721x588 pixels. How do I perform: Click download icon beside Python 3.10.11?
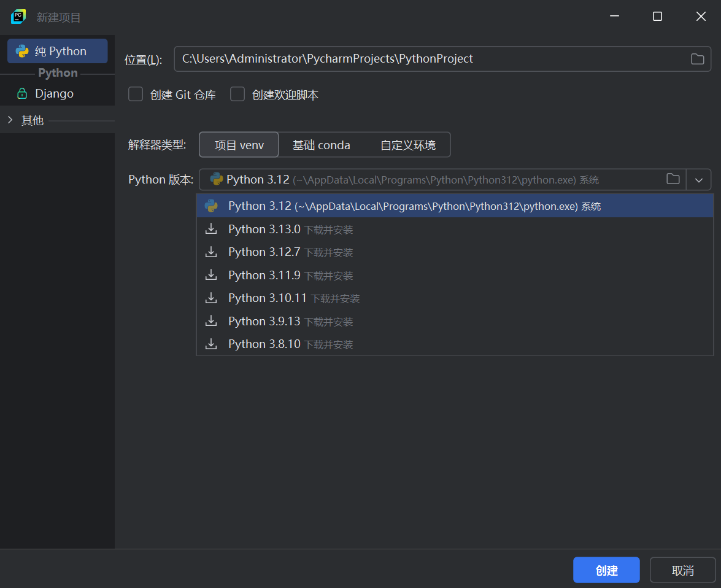coord(211,298)
